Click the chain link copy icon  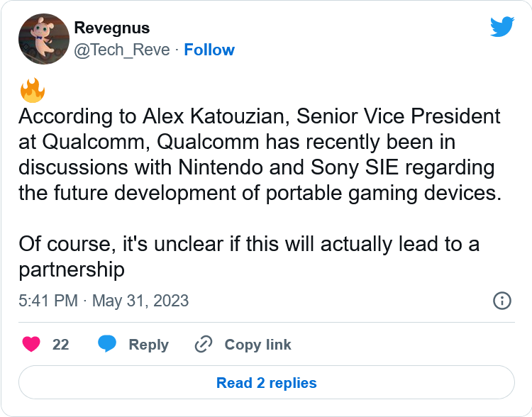pyautogui.click(x=204, y=344)
